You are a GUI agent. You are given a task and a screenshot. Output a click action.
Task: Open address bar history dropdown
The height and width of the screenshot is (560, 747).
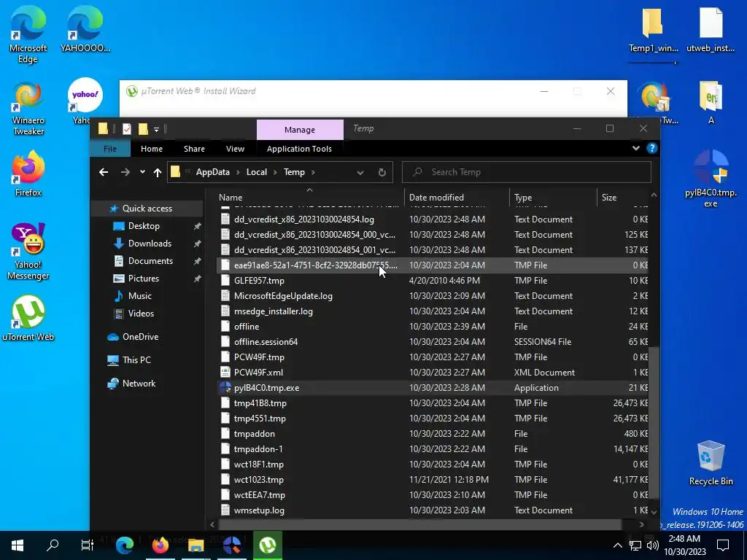point(360,172)
